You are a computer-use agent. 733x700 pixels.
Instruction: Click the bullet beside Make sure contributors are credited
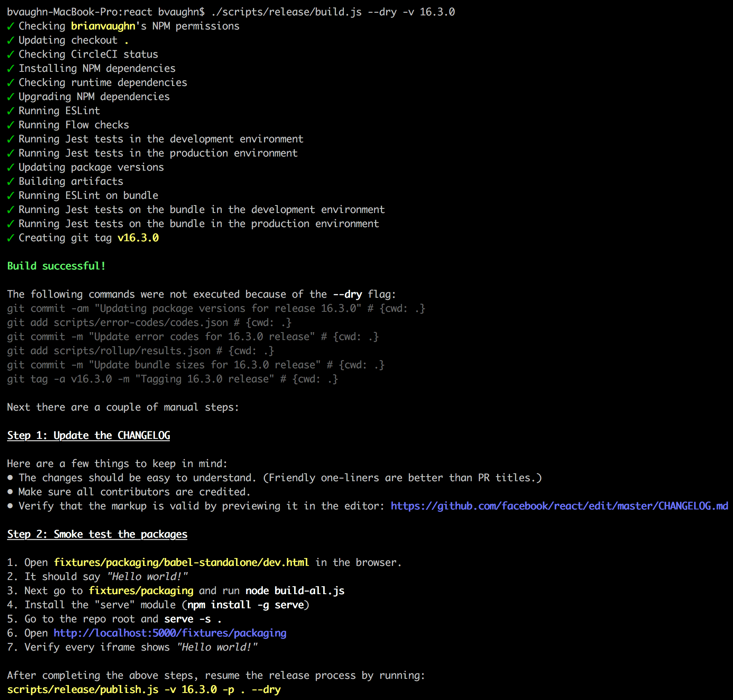[10, 492]
